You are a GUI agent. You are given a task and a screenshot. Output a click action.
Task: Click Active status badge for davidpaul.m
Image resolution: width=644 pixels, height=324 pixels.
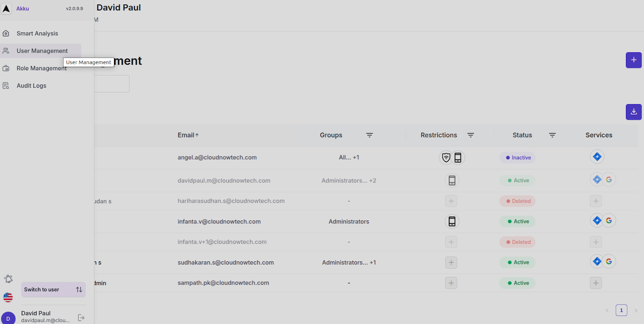tap(518, 180)
